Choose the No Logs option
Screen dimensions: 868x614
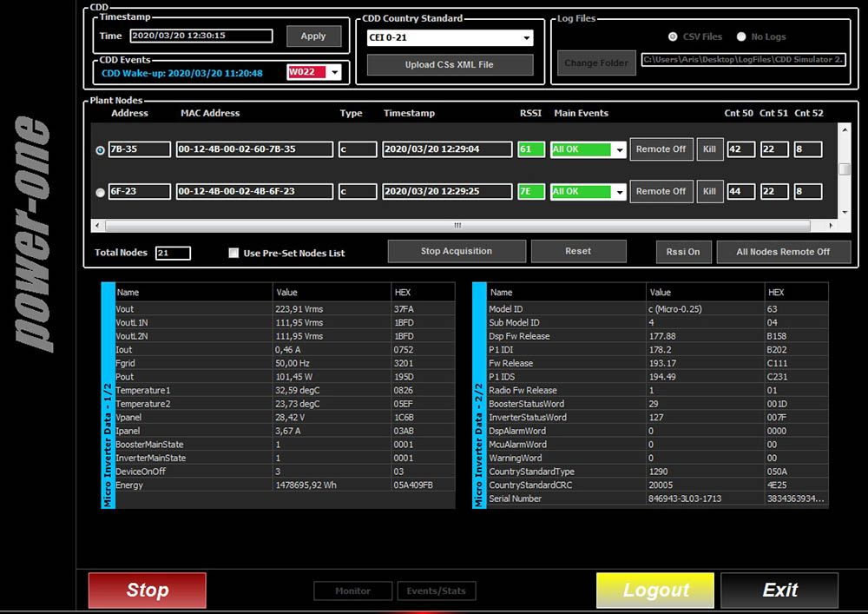(x=741, y=36)
